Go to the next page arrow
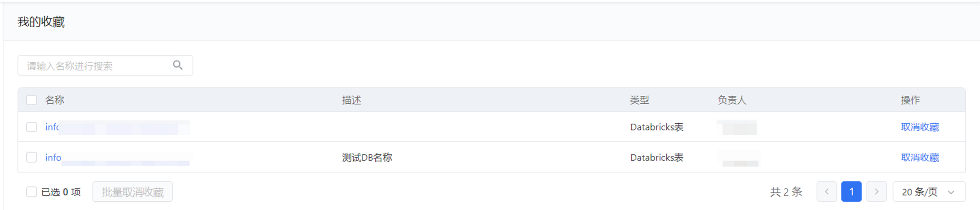This screenshot has width=980, height=210. (x=876, y=192)
